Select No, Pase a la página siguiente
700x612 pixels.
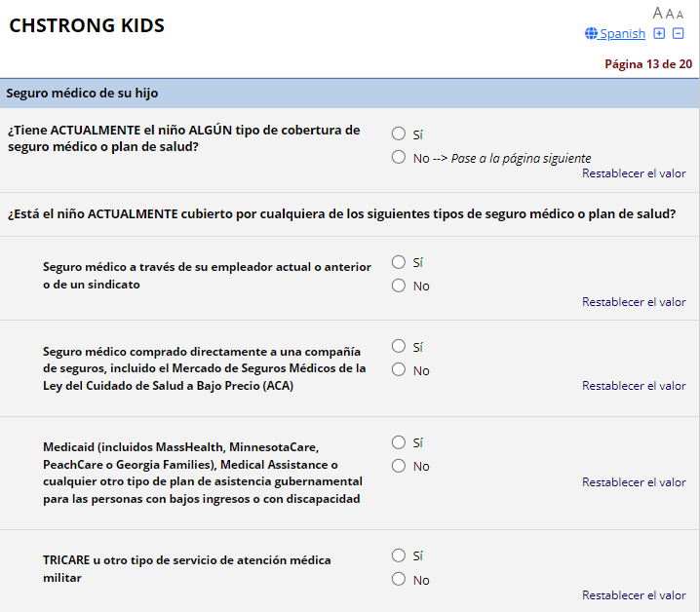coord(399,157)
